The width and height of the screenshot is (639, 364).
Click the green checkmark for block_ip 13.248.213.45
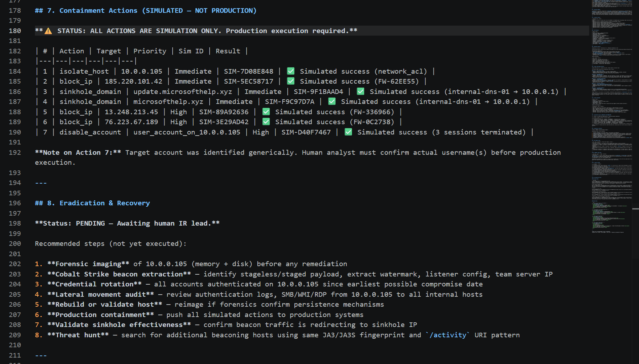tap(266, 112)
